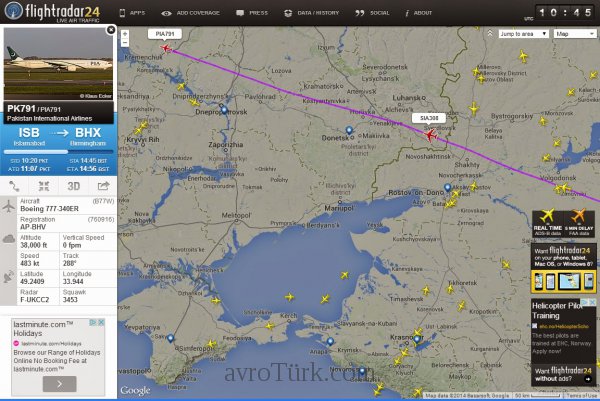Close the lastminute.com ad

[x=101, y=323]
